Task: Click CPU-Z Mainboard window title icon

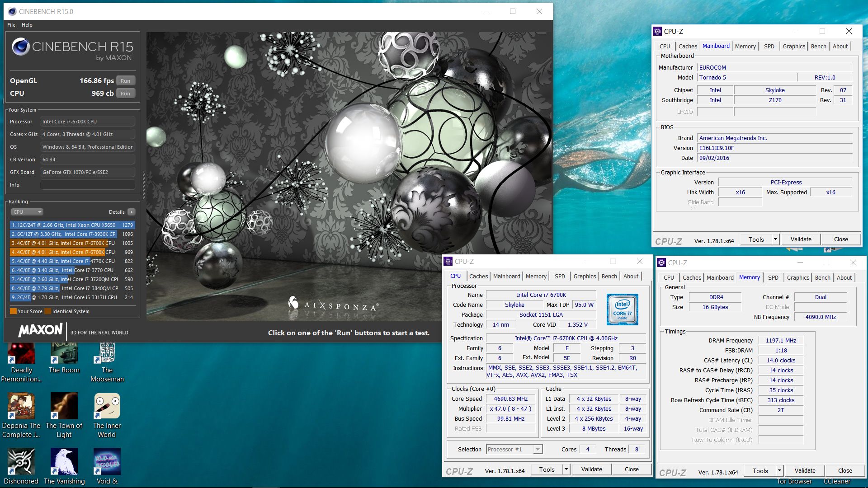Action: click(x=657, y=31)
